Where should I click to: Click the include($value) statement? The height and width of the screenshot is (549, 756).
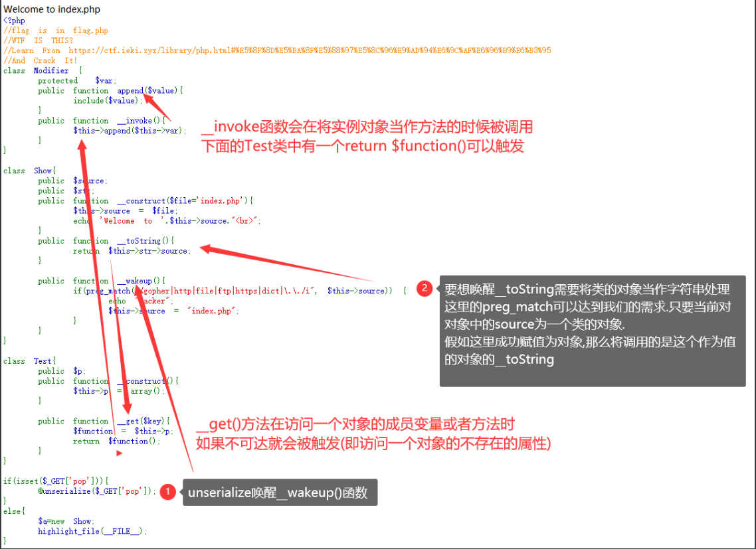106,100
